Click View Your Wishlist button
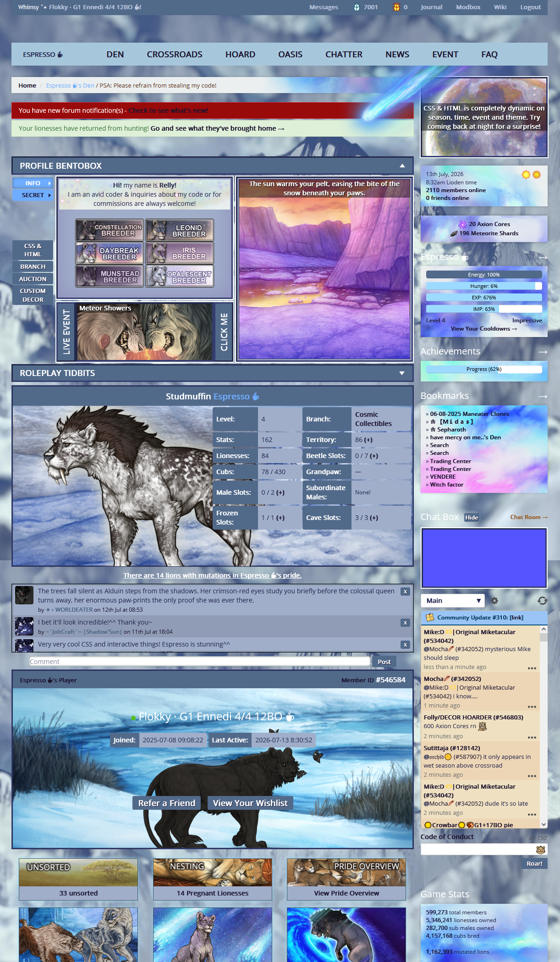The width and height of the screenshot is (560, 962). pos(250,803)
